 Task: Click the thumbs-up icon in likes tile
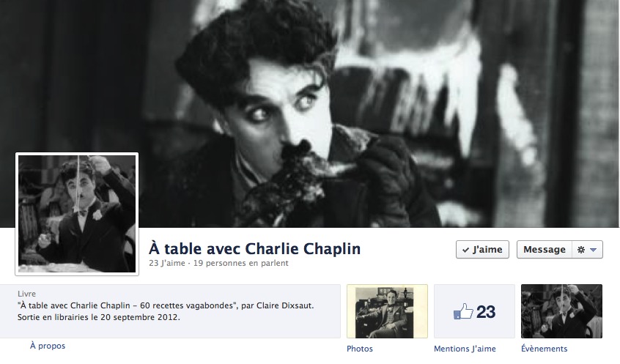pyautogui.click(x=463, y=311)
